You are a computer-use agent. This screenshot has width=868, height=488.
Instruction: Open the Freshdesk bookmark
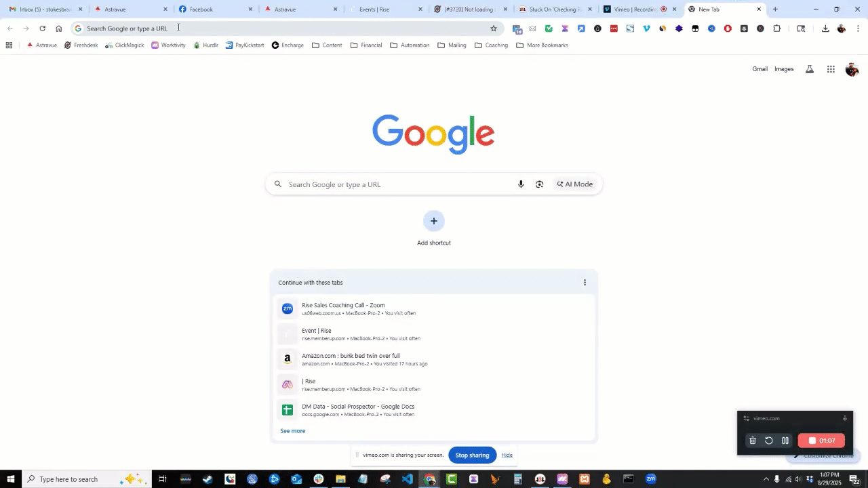[x=81, y=45]
